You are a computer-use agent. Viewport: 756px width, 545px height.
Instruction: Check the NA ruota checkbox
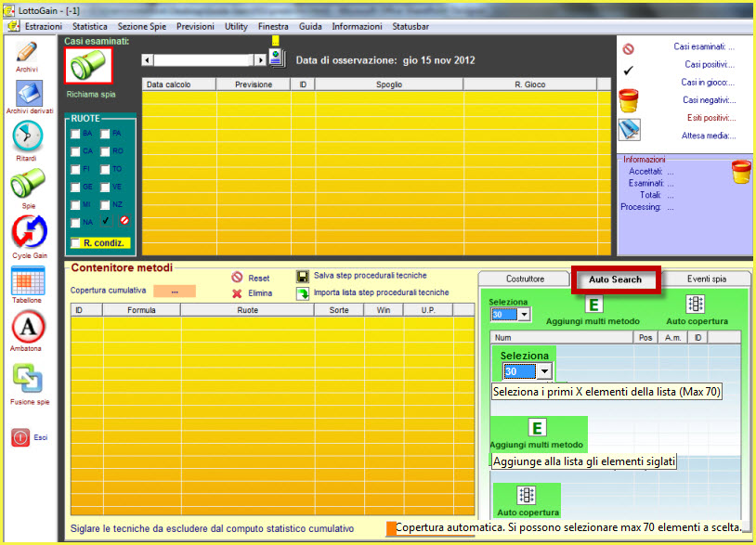(x=75, y=223)
